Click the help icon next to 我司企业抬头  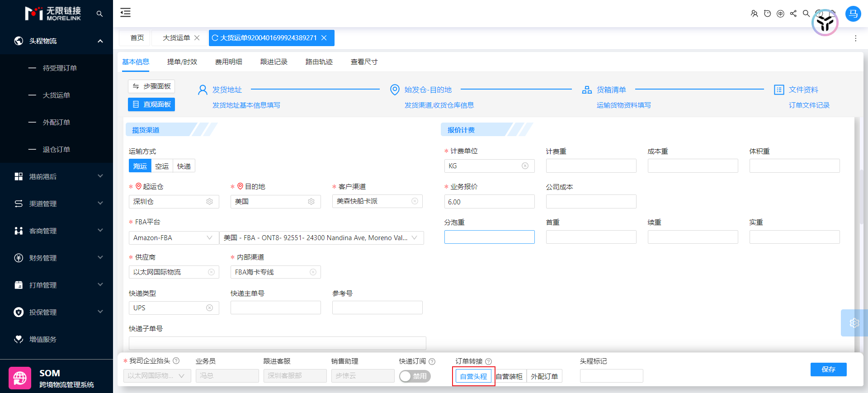pos(176,361)
